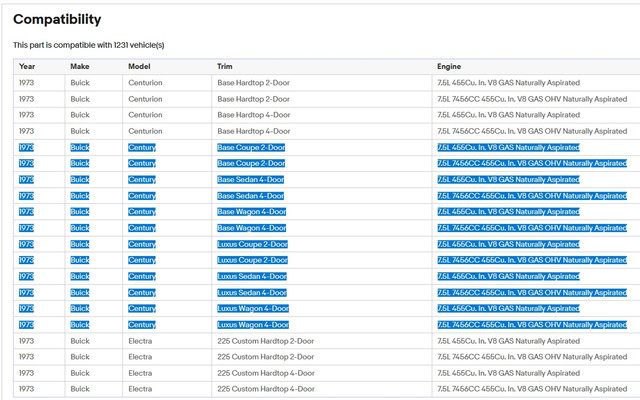Click 'Luxus Wagon 4-Door' trim in the non-OHV row

tap(253, 309)
